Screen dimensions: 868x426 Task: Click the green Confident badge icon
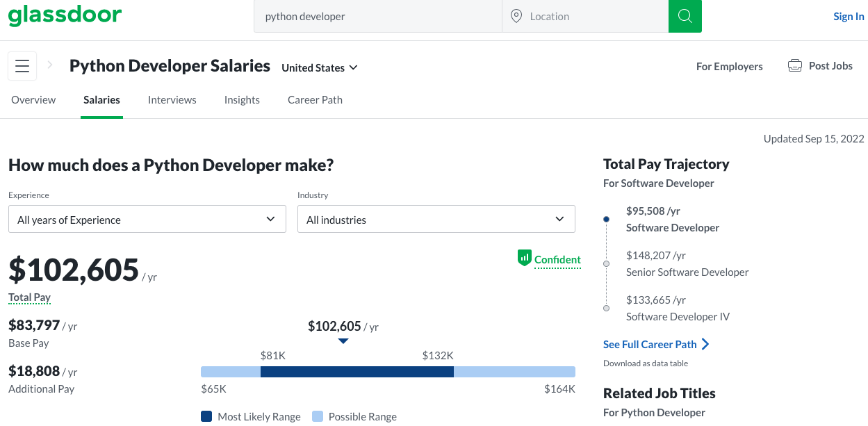click(x=525, y=258)
